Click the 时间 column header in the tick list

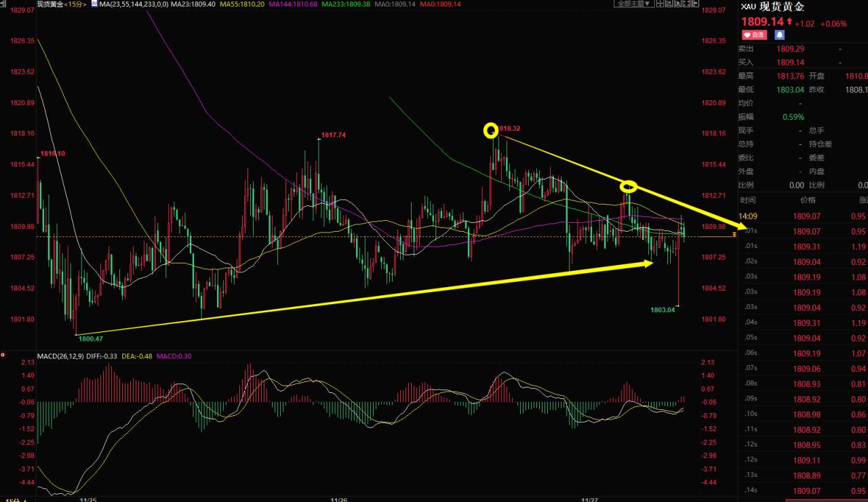coord(748,201)
